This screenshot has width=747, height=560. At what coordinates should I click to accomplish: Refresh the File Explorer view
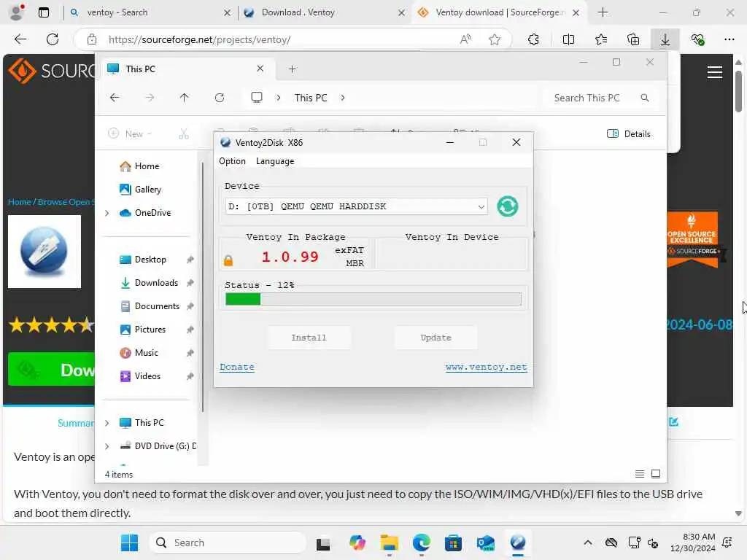tap(219, 98)
